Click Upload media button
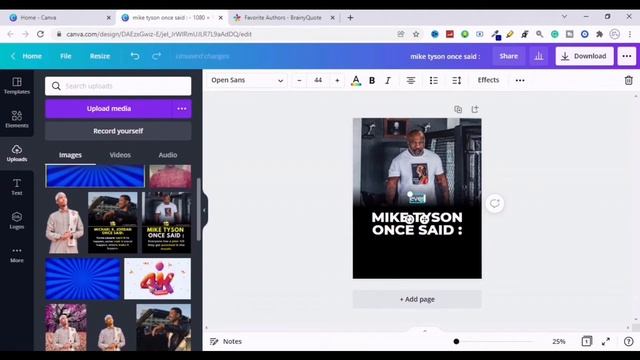The image size is (640, 360). tap(109, 109)
